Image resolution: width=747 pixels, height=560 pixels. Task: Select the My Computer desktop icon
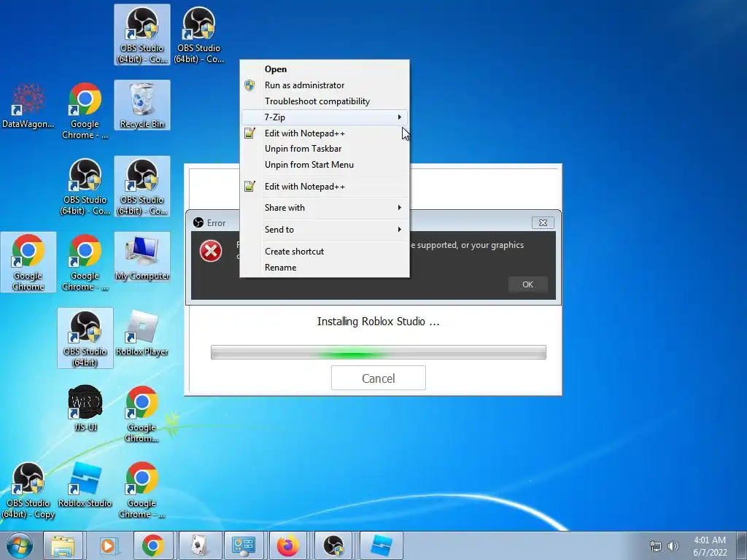click(142, 257)
